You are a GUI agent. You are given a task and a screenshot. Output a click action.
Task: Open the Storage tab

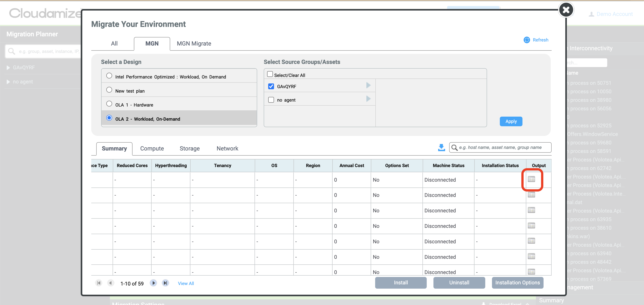point(189,148)
